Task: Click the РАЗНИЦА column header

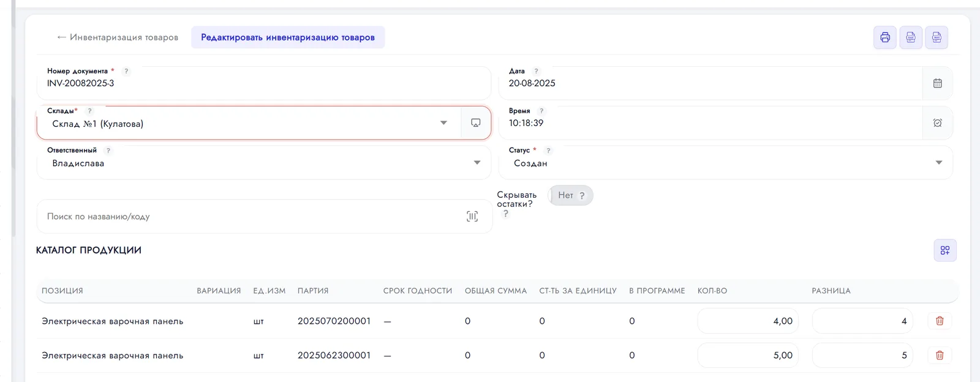Action: pos(831,291)
